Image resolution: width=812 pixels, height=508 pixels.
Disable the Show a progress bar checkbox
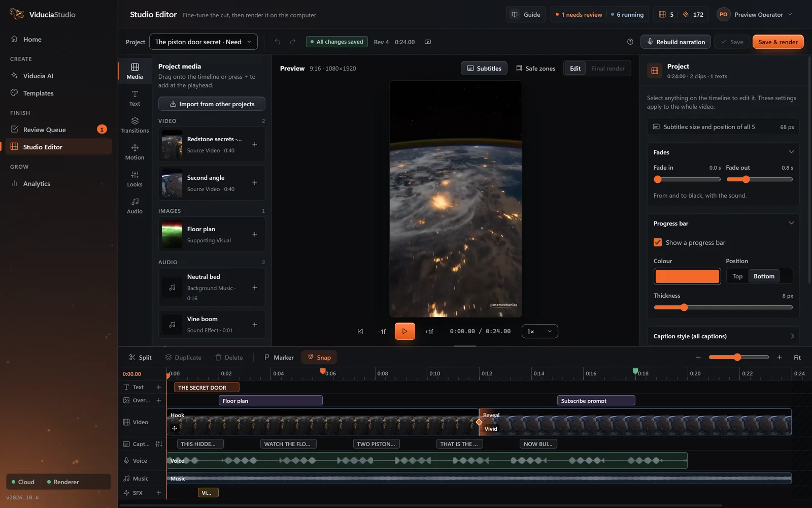(x=658, y=242)
